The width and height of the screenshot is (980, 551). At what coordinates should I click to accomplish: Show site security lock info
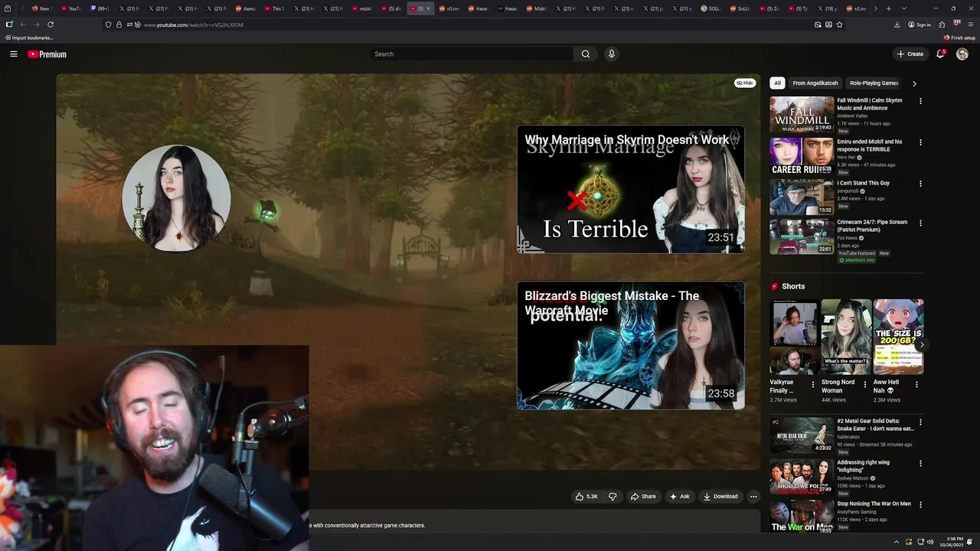119,24
